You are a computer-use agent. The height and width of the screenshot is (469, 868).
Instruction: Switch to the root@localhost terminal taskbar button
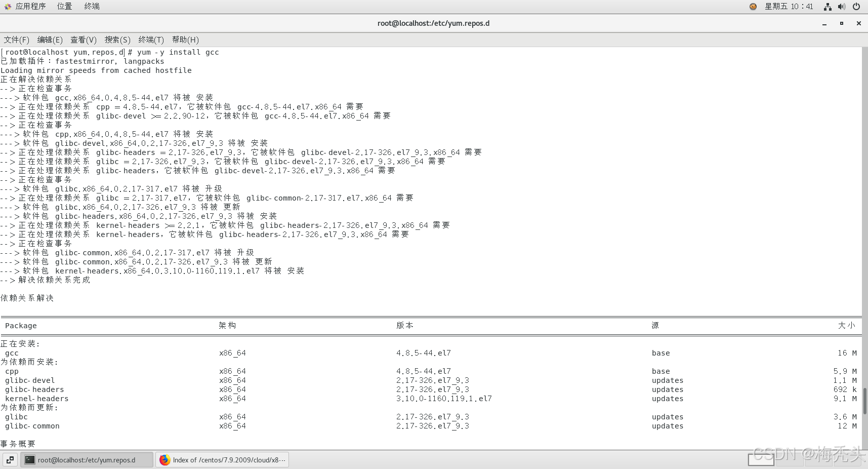coord(87,460)
